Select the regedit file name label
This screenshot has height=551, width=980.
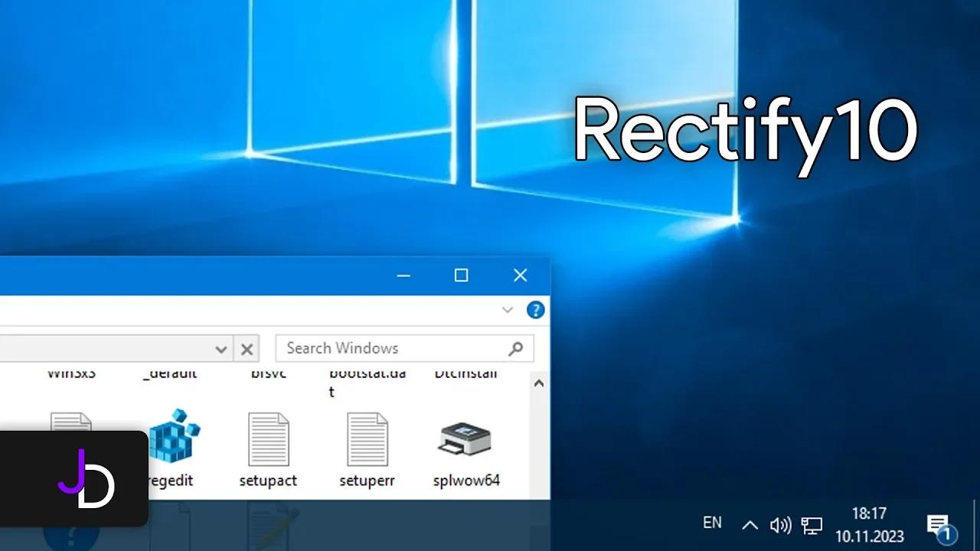pos(169,481)
